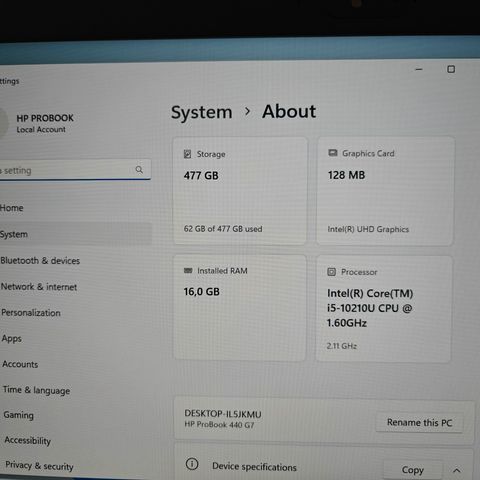
Task: Click the Device specifications info icon
Action: [192, 464]
